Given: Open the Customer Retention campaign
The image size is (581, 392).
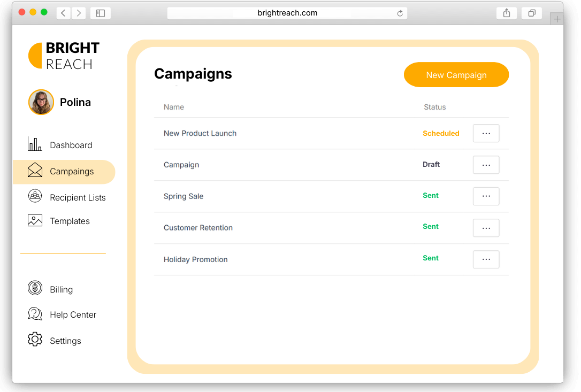Looking at the screenshot, I should click(x=198, y=227).
